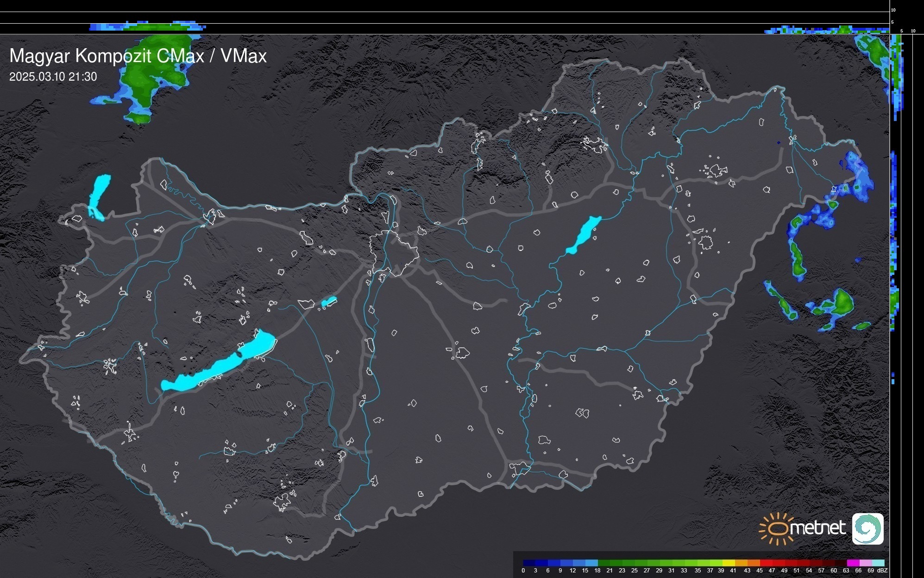Click the dBZ unit label

pyautogui.click(x=882, y=571)
